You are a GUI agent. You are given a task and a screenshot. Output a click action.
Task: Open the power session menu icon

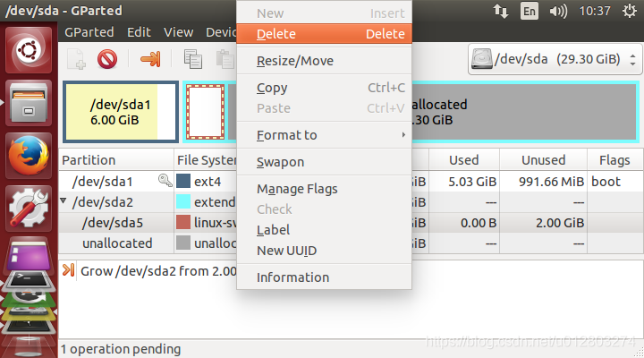coord(629,11)
